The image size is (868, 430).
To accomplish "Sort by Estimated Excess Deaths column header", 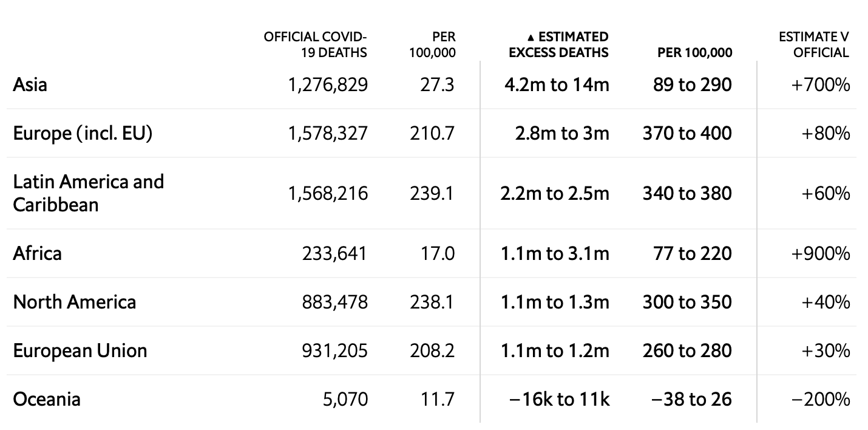I will tap(558, 45).
